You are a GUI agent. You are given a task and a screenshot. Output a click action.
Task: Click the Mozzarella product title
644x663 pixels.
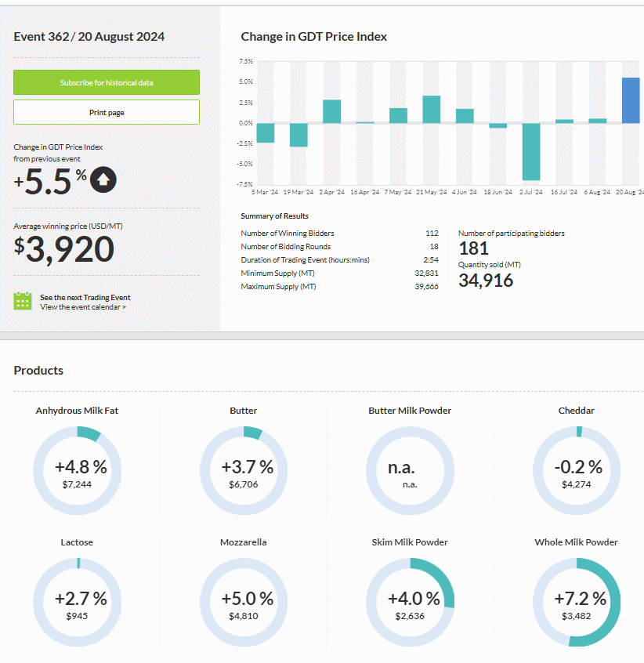pos(244,542)
